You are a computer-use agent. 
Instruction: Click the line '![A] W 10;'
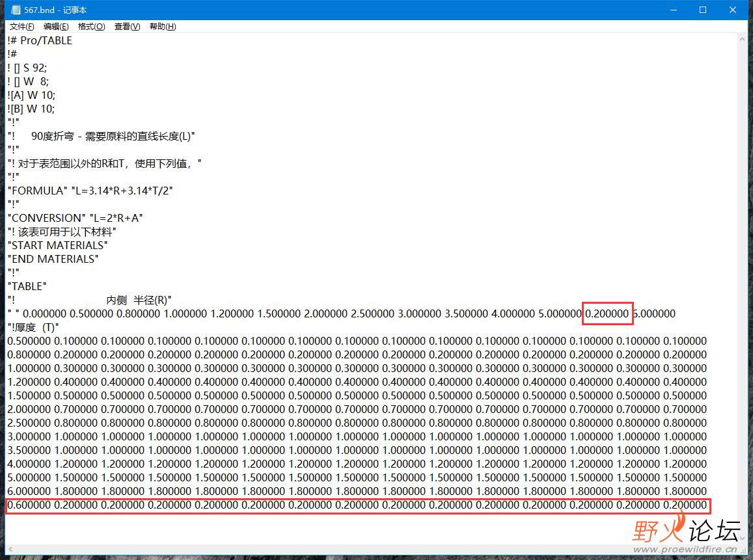(x=31, y=95)
